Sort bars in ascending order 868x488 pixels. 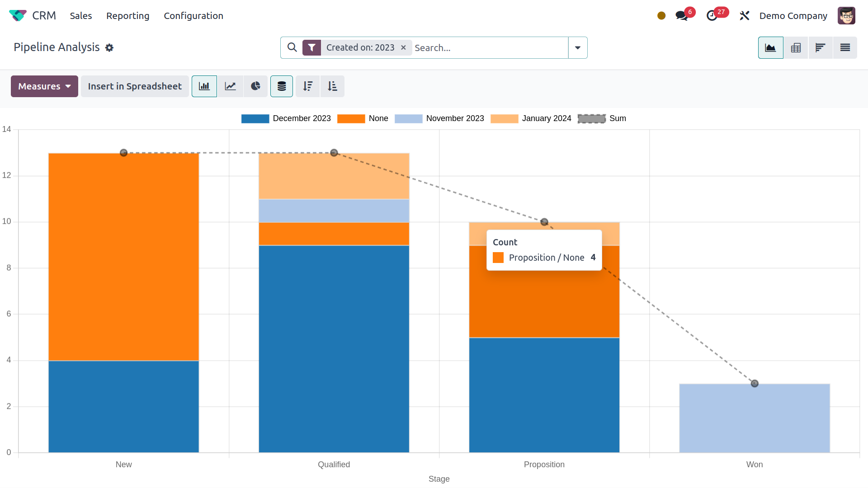pos(332,86)
